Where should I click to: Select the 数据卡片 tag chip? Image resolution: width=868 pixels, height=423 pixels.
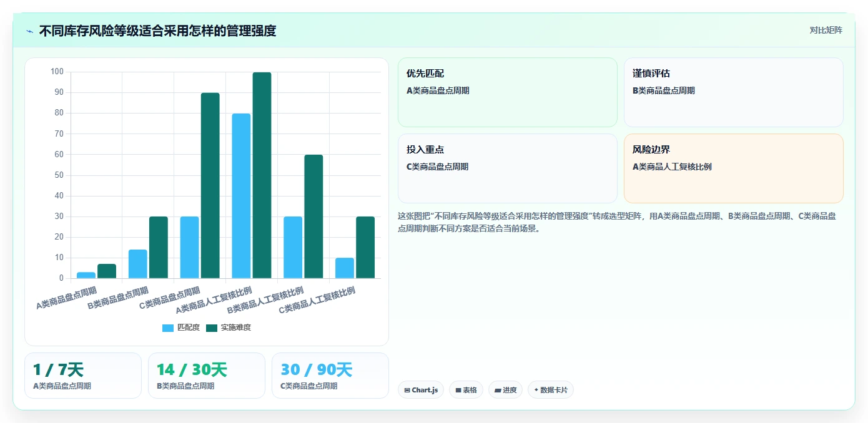[x=550, y=390]
